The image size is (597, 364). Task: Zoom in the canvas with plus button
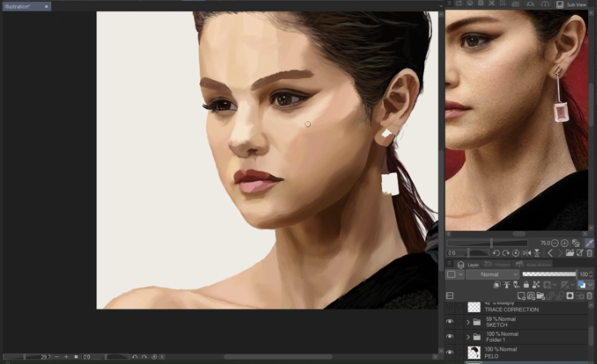[x=66, y=357]
